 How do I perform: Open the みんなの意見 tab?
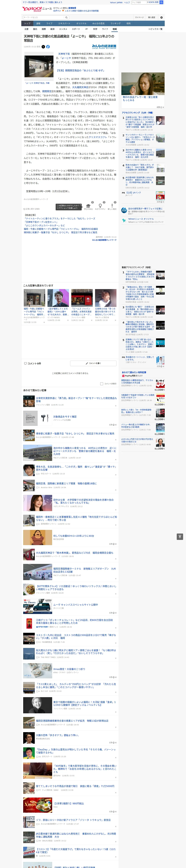(98, 23)
